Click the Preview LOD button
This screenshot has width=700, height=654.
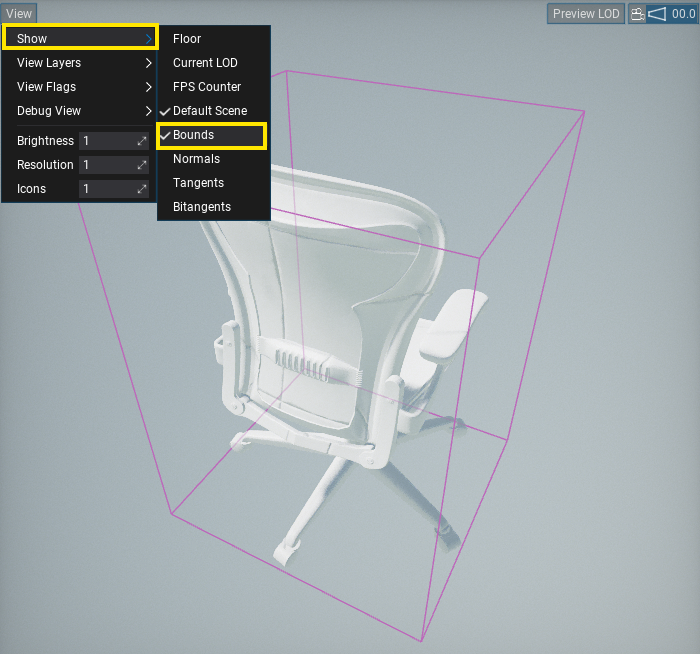tap(586, 14)
